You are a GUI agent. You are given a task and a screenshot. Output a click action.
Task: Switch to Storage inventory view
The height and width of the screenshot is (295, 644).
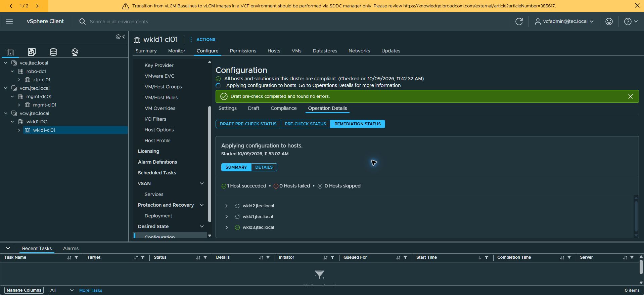[53, 52]
